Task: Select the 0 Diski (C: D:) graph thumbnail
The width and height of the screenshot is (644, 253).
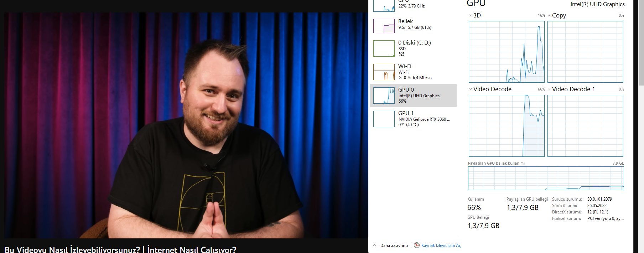Action: pyautogui.click(x=384, y=48)
